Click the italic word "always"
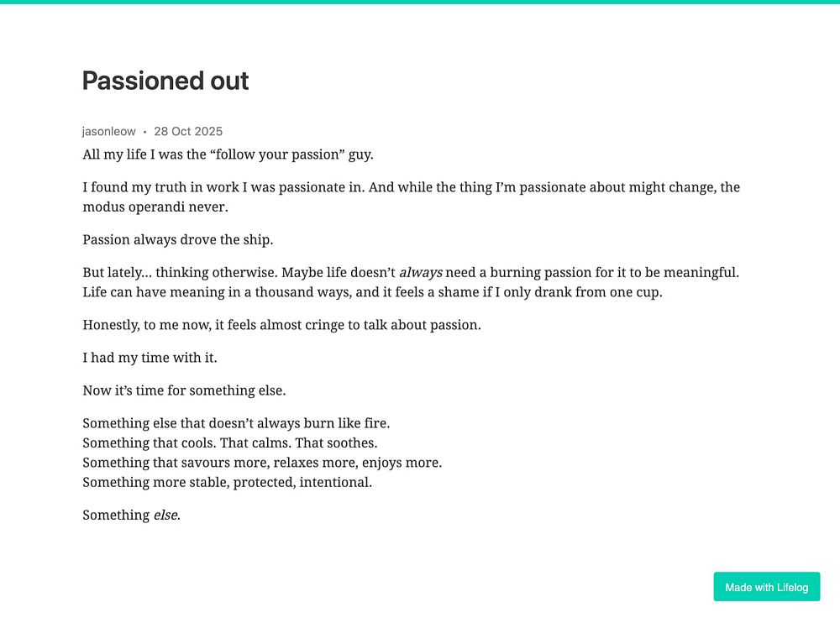The height and width of the screenshot is (618, 840). tap(420, 272)
